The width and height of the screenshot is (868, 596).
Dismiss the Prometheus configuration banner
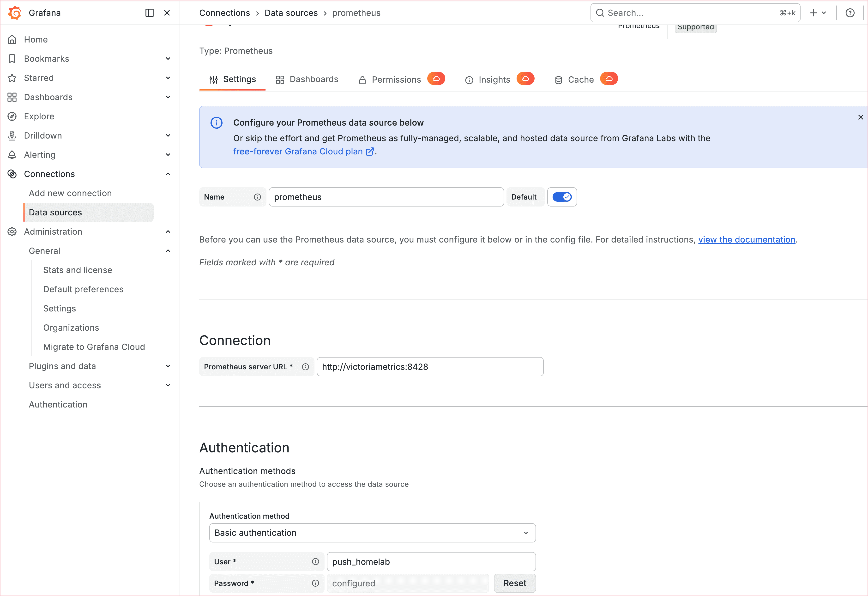[x=861, y=117]
